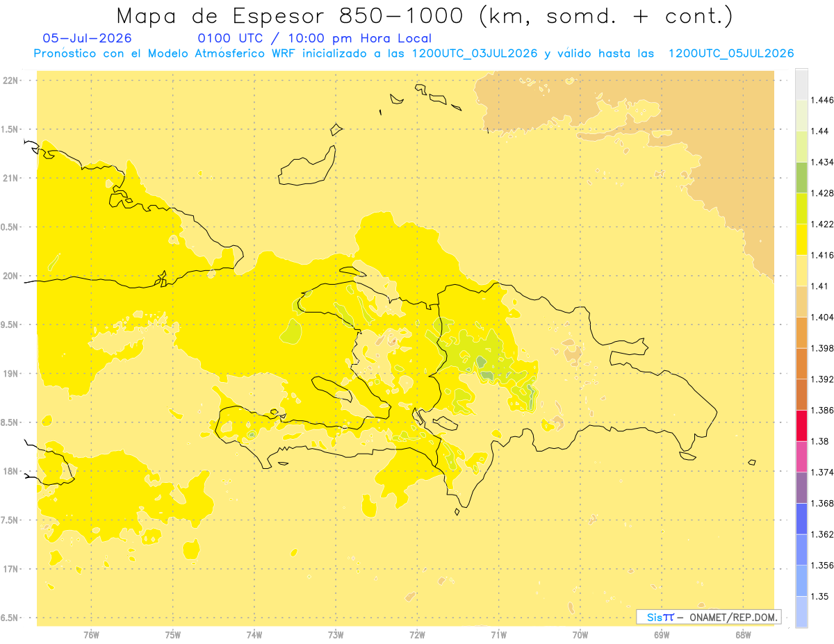Click the colorbar value 1.416
834x644 pixels.
coord(822,255)
